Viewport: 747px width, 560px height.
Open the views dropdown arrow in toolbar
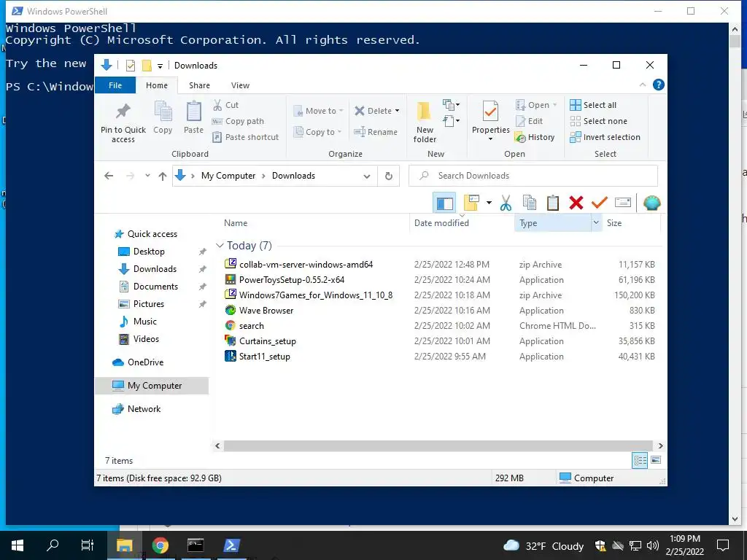pyautogui.click(x=489, y=203)
